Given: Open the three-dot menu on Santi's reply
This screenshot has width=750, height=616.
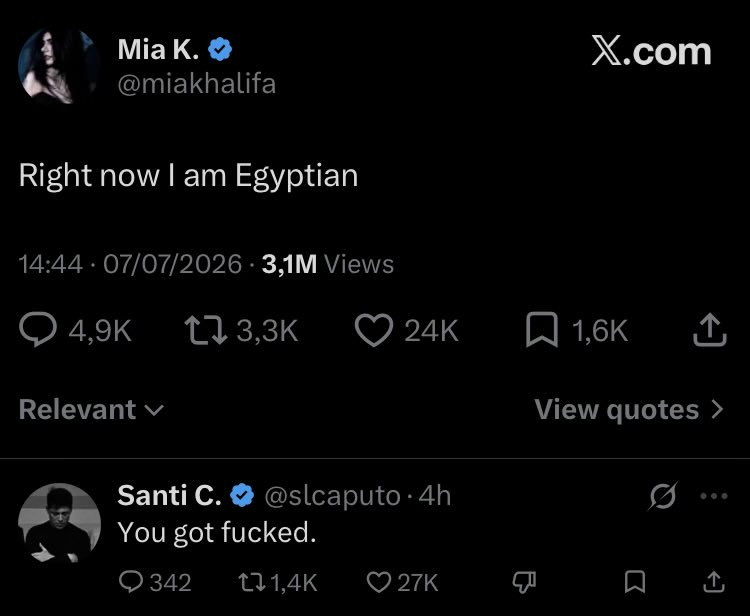Looking at the screenshot, I should [714, 496].
